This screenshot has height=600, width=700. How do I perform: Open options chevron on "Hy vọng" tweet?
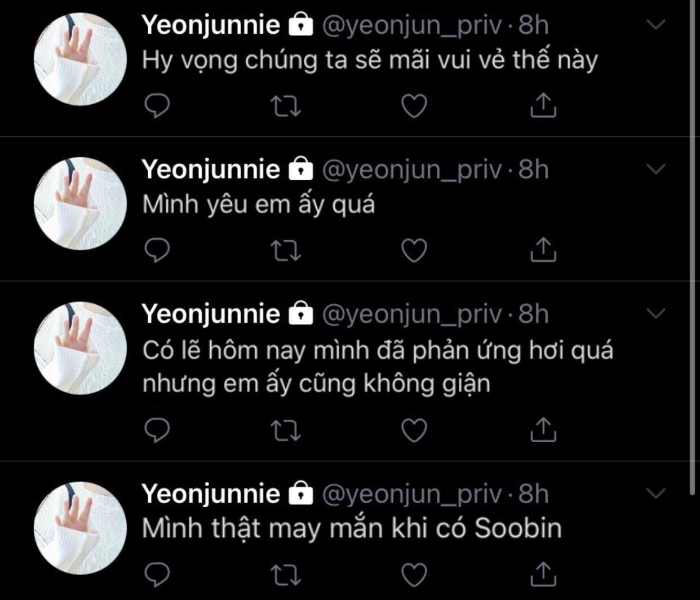[656, 25]
